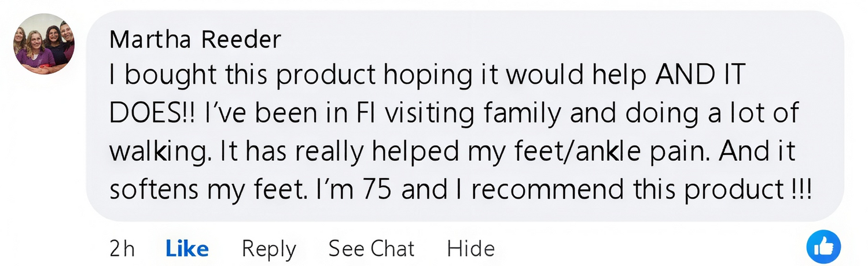Open Martha Reeder's profile picture

point(44,45)
